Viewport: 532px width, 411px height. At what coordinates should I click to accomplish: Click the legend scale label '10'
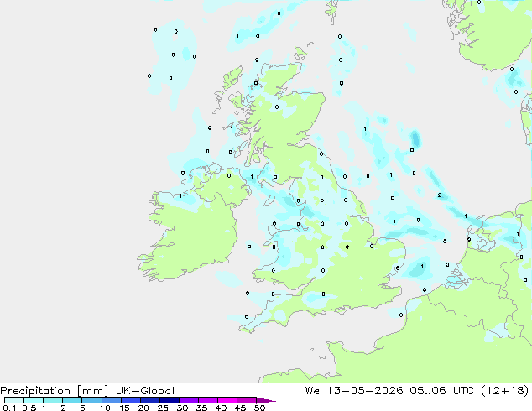[x=105, y=408]
